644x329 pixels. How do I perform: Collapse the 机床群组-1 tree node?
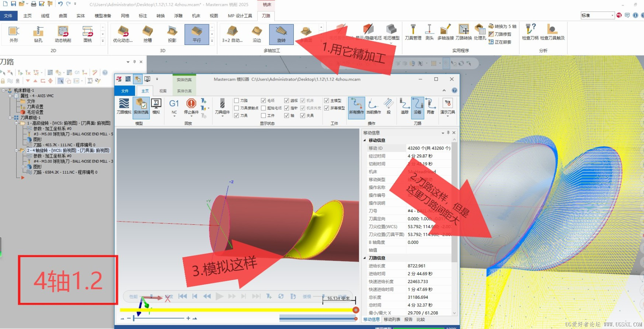pyautogui.click(x=4, y=90)
